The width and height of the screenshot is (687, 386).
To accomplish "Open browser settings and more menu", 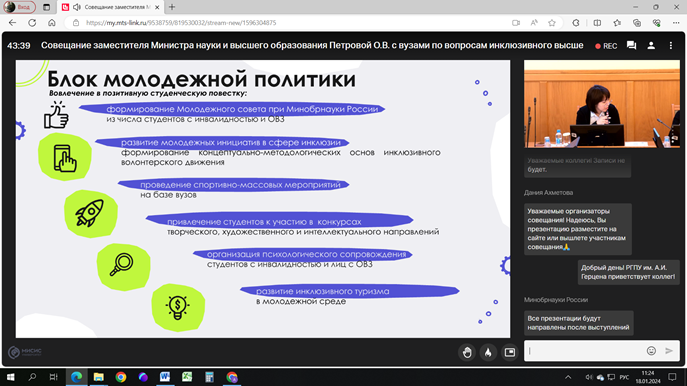I will [676, 23].
